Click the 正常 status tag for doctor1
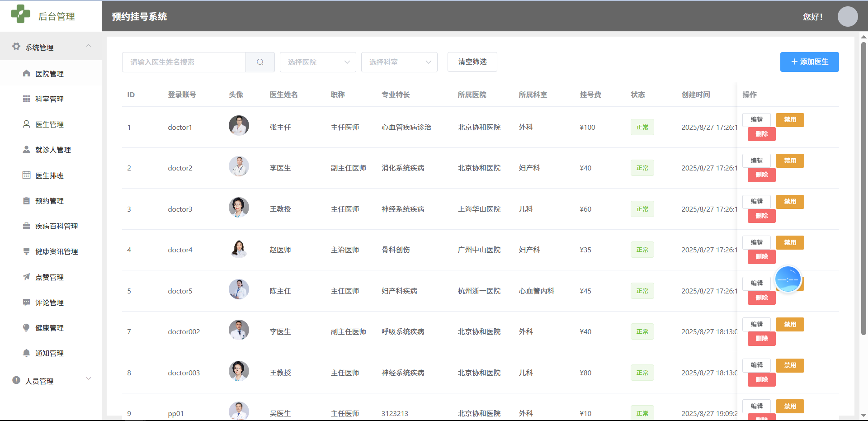The image size is (868, 421). [642, 127]
